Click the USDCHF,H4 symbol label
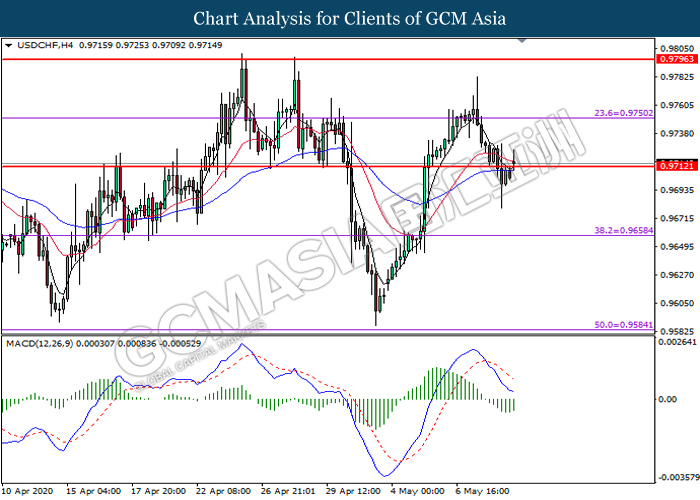 click(40, 46)
